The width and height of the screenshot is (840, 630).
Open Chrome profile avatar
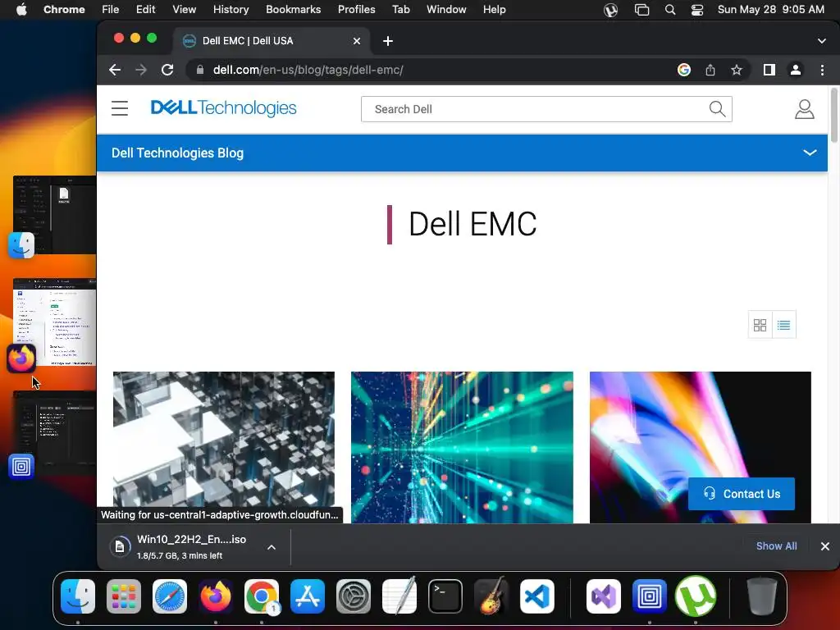tap(796, 70)
